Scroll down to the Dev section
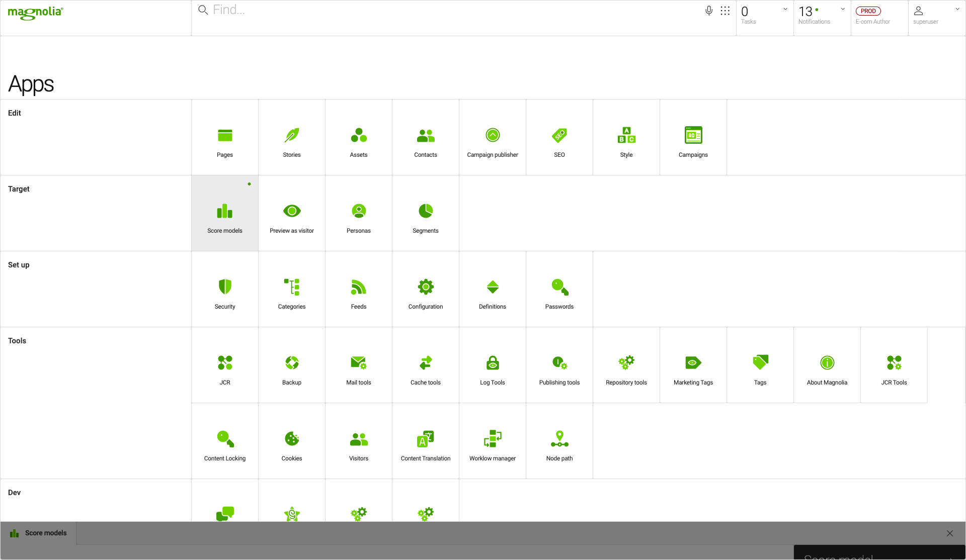 pos(13,492)
